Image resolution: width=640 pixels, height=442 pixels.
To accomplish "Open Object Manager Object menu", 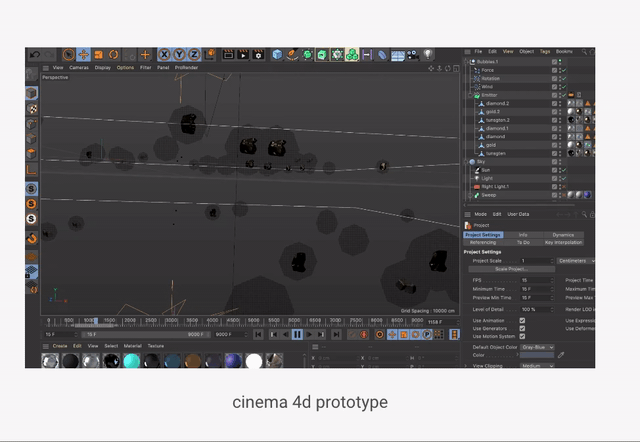I will [x=527, y=51].
